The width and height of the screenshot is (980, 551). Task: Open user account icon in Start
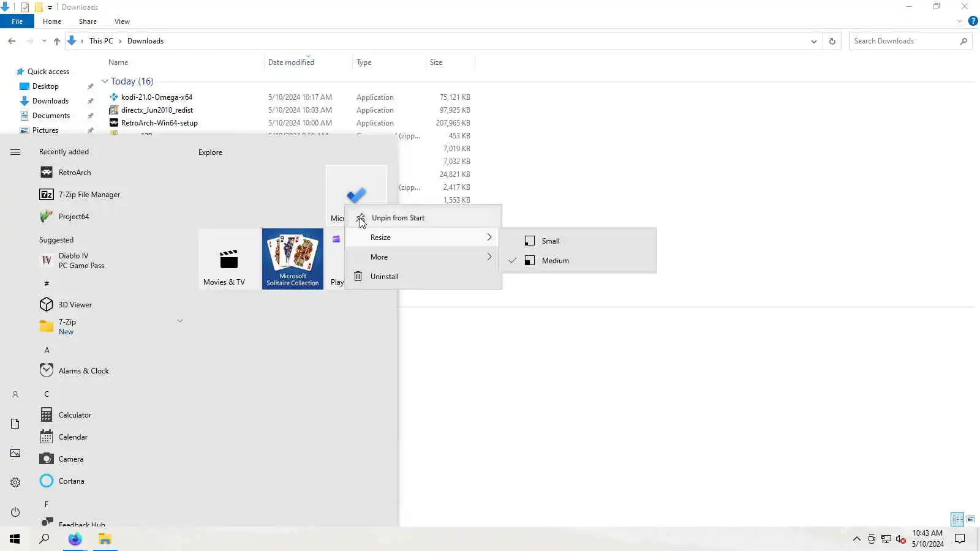point(15,395)
